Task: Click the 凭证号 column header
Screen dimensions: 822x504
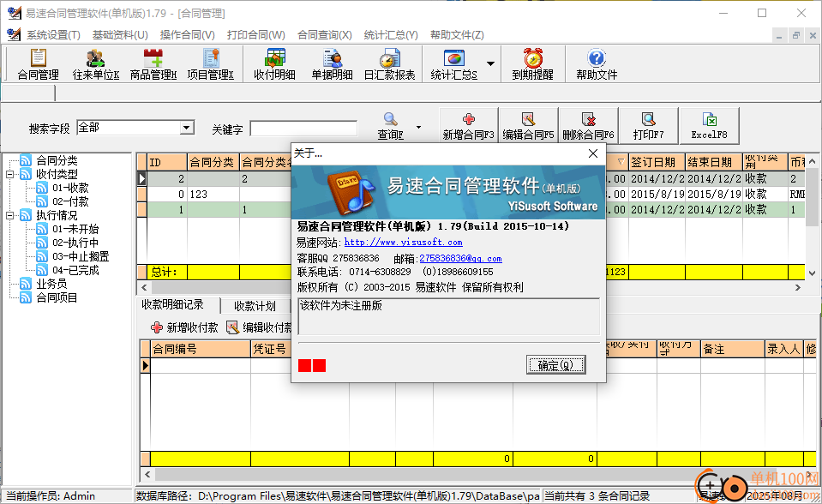Action: 271,349
